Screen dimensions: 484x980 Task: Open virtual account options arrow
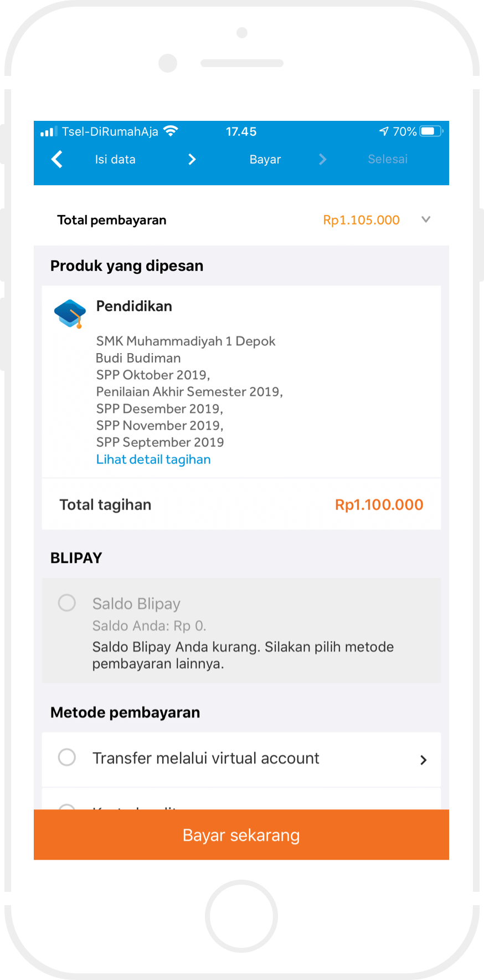[424, 760]
